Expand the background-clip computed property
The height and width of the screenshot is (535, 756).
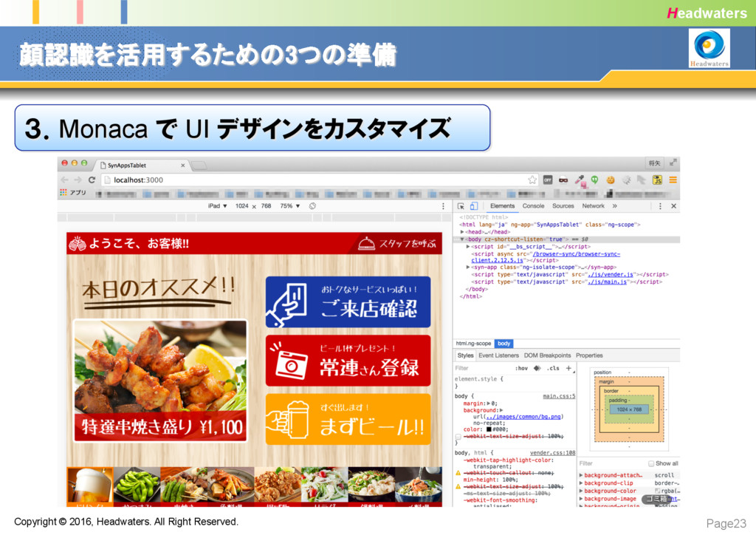(x=582, y=483)
